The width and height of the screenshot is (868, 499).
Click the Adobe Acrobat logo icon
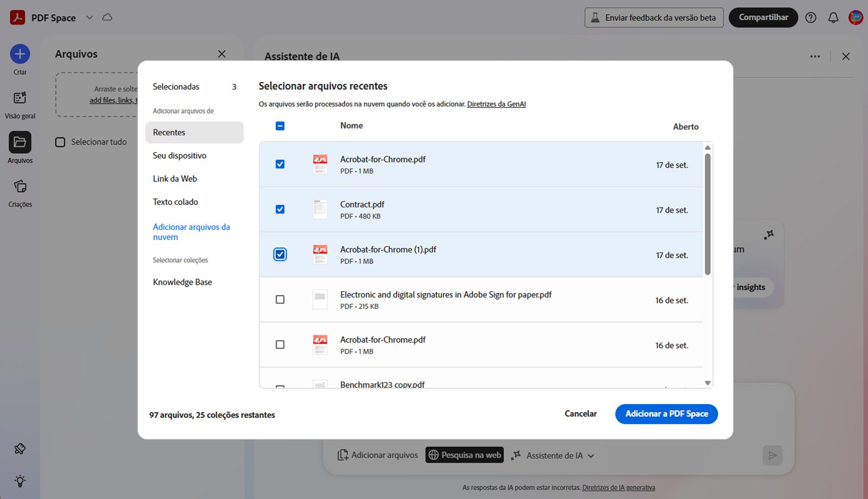click(18, 18)
